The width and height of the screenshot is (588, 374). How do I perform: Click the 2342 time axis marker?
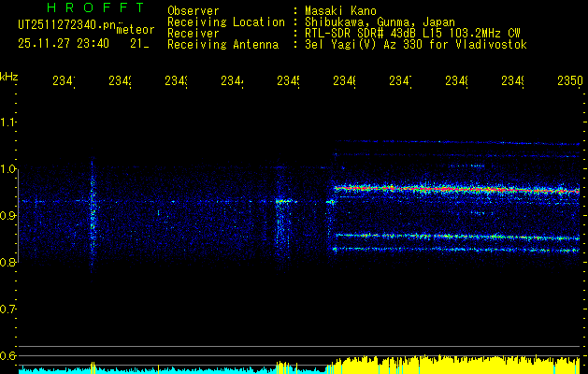120,81
